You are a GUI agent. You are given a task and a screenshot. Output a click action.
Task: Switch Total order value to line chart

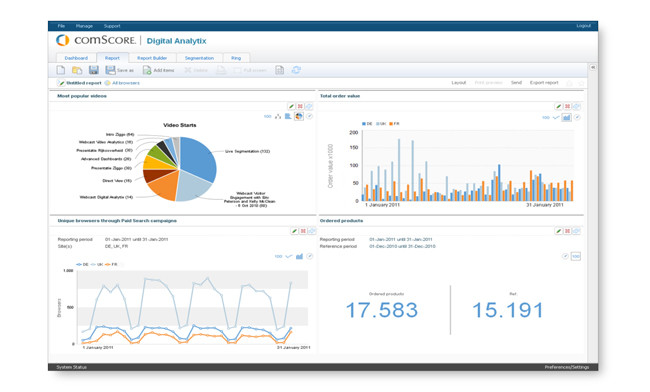[556, 118]
